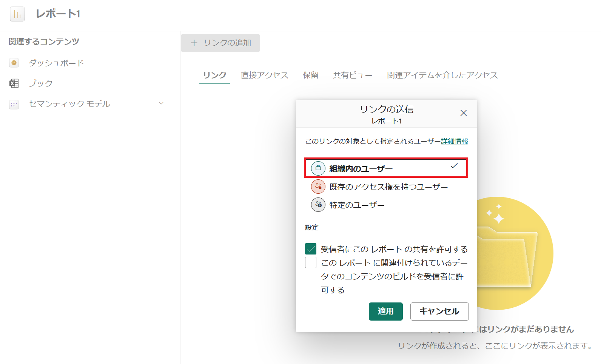Click the キャンセル button
The height and width of the screenshot is (364, 601).
tap(439, 312)
